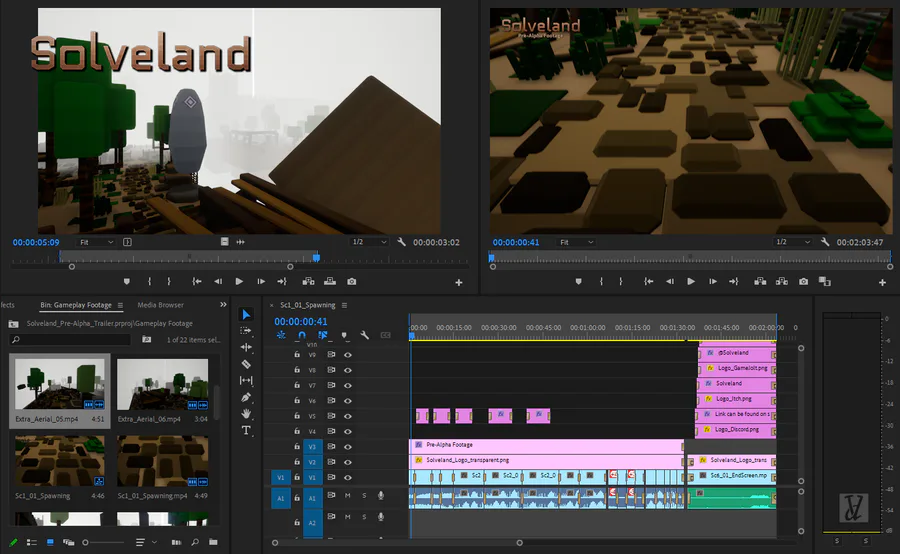Click Insert button in source monitor
This screenshot has height=554, width=900.
tap(308, 281)
